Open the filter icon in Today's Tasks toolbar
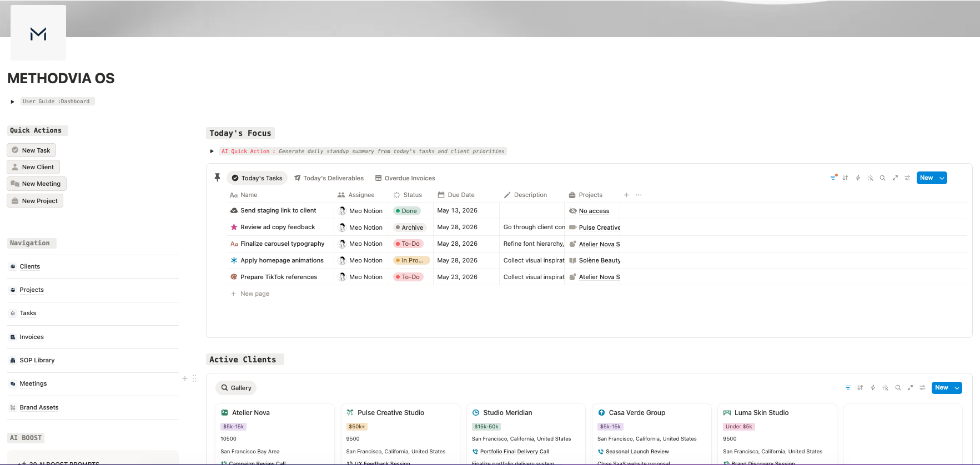The height and width of the screenshot is (465, 980). point(833,178)
